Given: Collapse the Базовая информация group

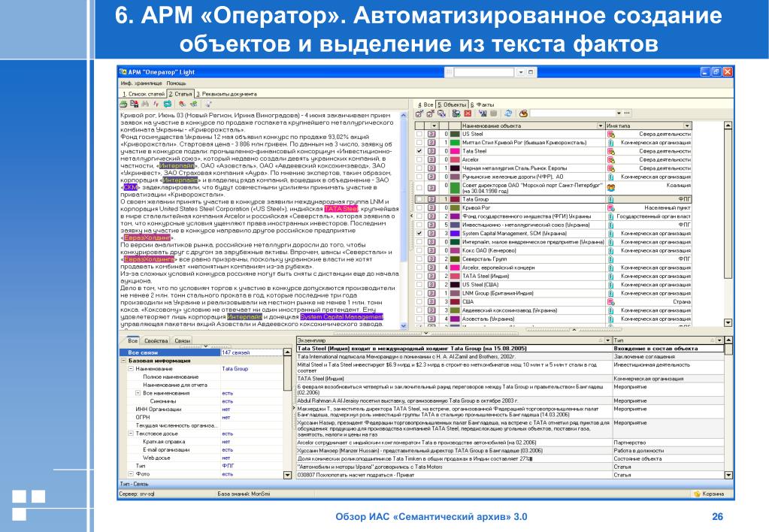Looking at the screenshot, I should (123, 361).
